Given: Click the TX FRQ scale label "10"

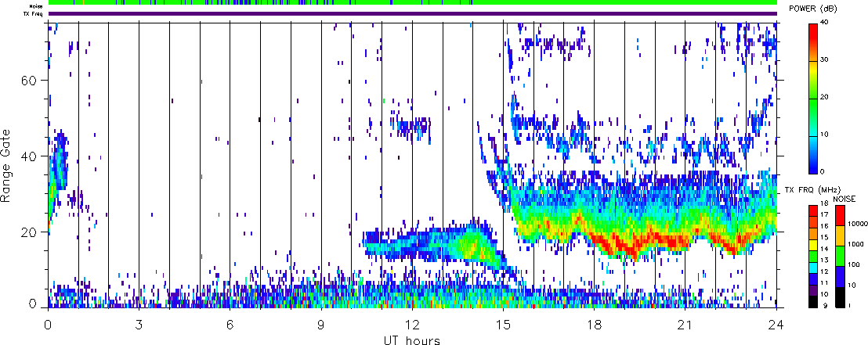Looking at the screenshot, I should coord(824,294).
